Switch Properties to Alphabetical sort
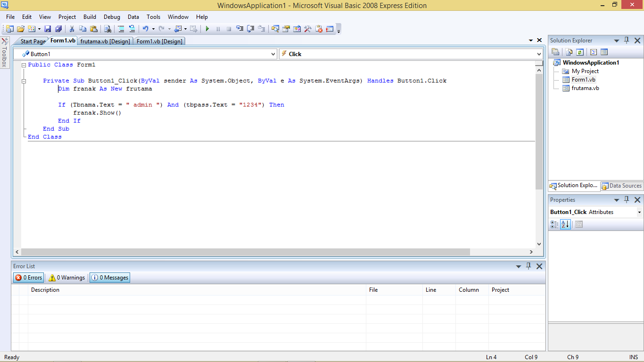Image resolution: width=644 pixels, height=362 pixels. pos(566,224)
